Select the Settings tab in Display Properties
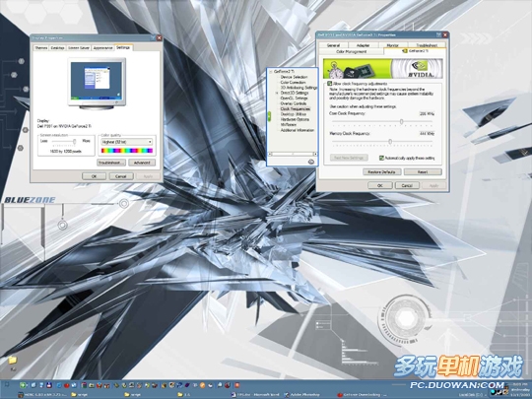The image size is (532, 399). tap(123, 47)
